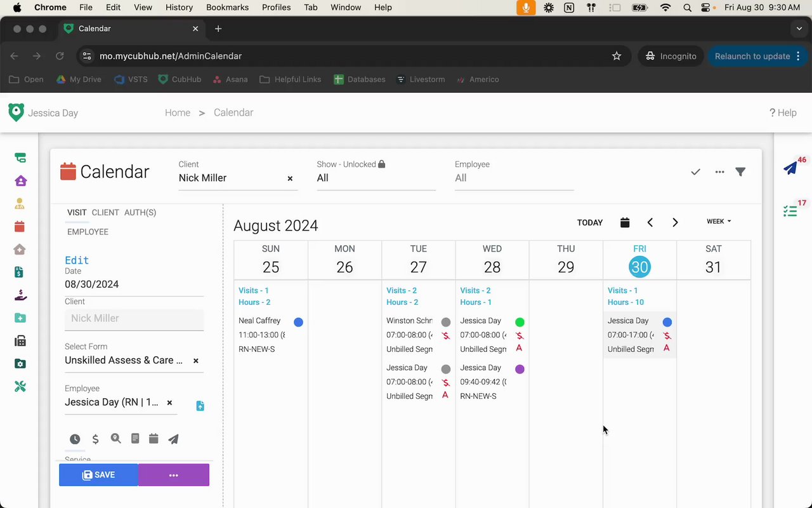Image resolution: width=812 pixels, height=508 pixels.
Task: Click the blue file upload icon beside Employee
Action: pos(200,406)
